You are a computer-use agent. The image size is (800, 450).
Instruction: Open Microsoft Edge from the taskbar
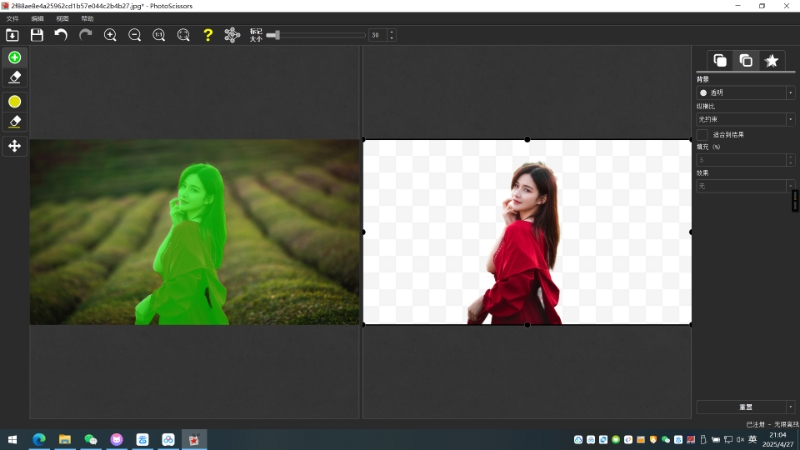coord(39,439)
